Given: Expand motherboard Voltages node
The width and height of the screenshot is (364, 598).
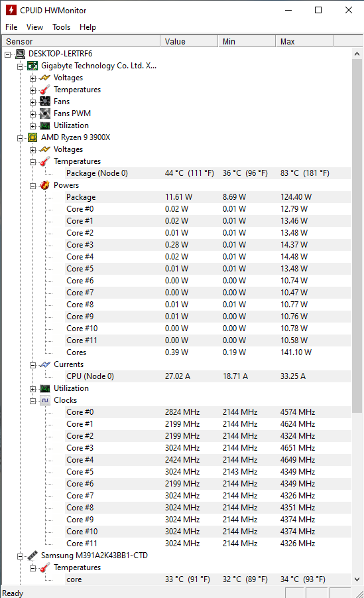Looking at the screenshot, I should click(x=32, y=78).
